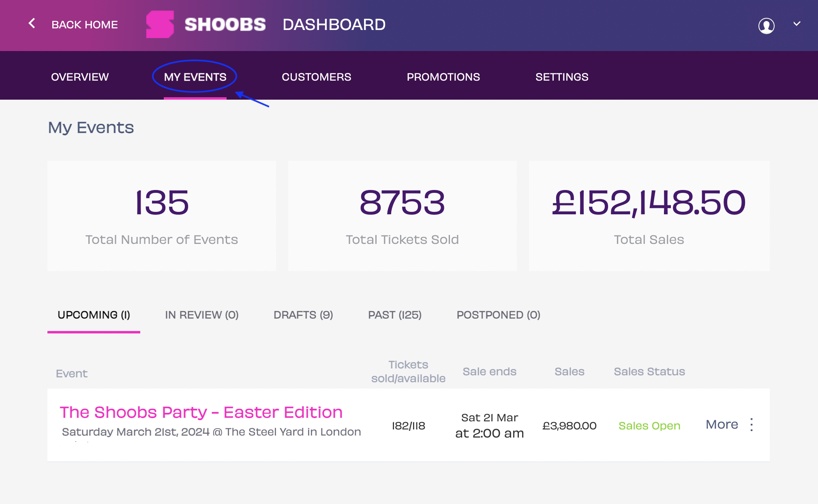Open the three-dot menu for Easter Edition event

(752, 425)
